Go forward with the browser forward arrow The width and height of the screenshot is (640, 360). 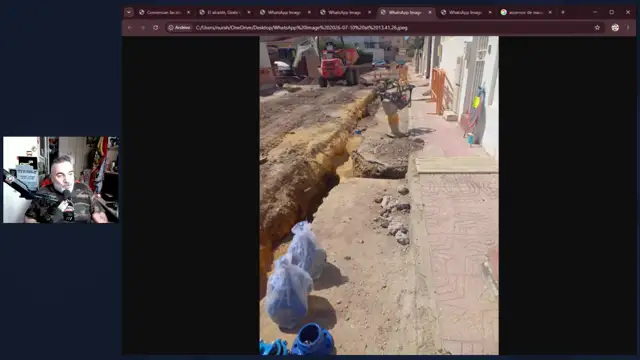[143, 28]
